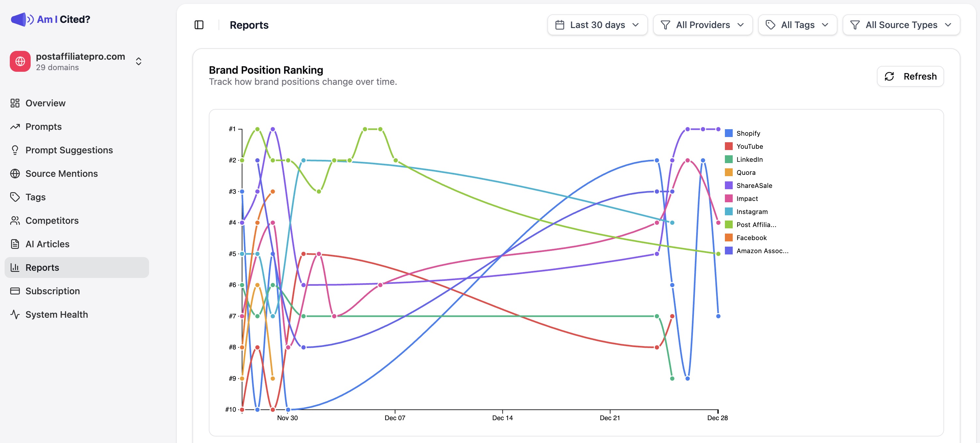The width and height of the screenshot is (980, 443).
Task: Click the ShareASale data point at rank #1
Action: tap(272, 129)
